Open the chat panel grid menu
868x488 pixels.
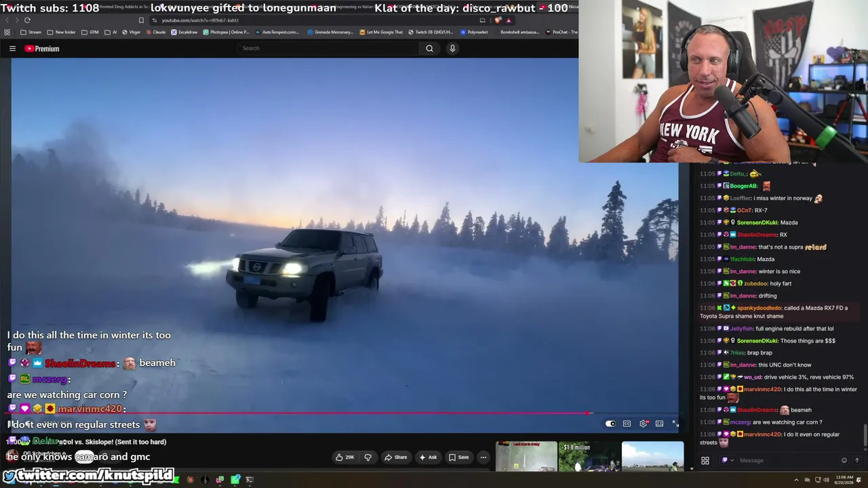point(705,460)
